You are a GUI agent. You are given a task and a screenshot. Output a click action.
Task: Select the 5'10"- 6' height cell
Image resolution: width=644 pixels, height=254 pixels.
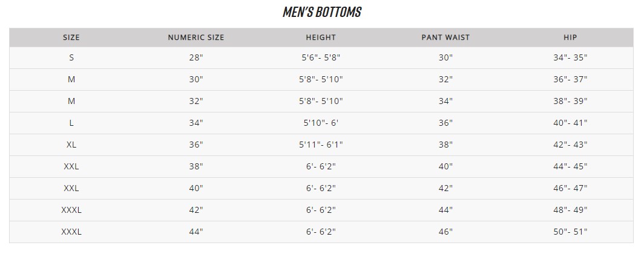tap(321, 123)
